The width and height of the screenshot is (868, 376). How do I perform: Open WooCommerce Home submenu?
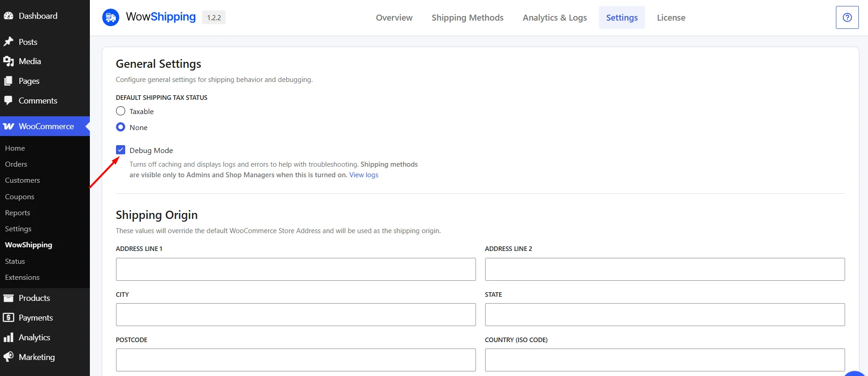coord(15,148)
